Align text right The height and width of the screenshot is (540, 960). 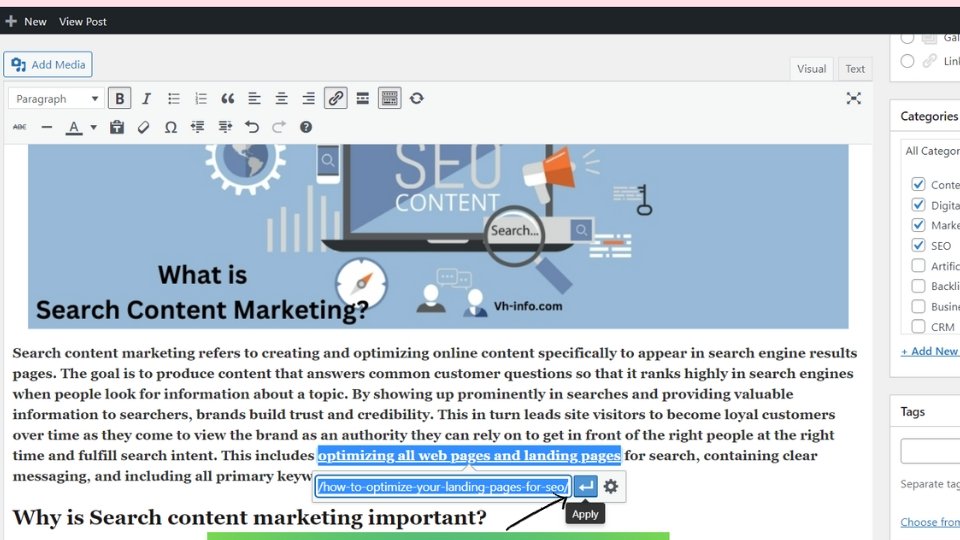(308, 99)
